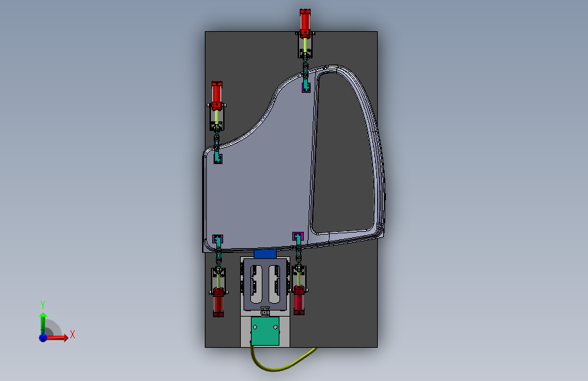The width and height of the screenshot is (588, 381).
Task: Select the magenta clamp pad at the left edge
Action: 218,159
